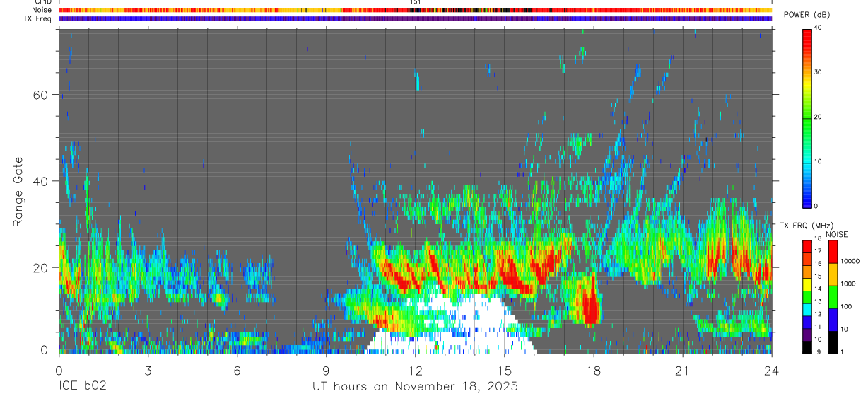Viewport: 868px width, 401px height.
Task: Click the 18 tick on UT hours axis
Action: pos(593,370)
